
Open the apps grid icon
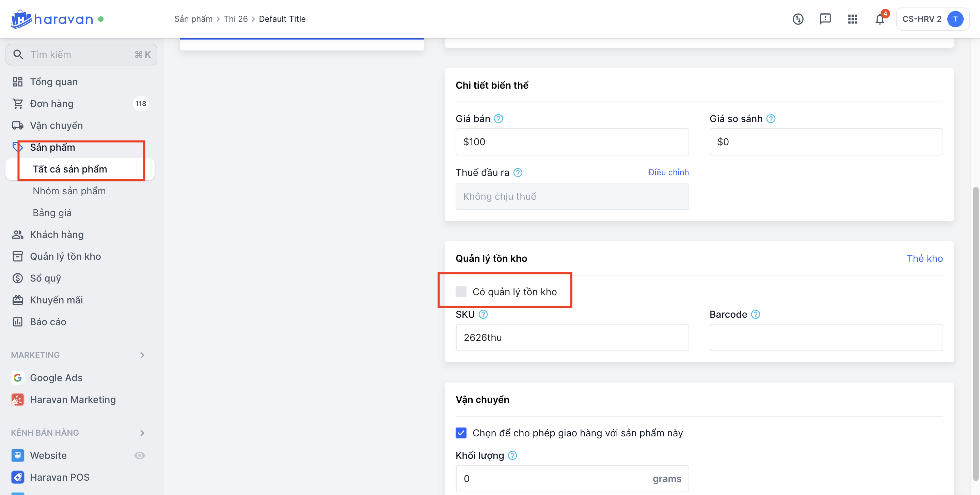pos(852,19)
